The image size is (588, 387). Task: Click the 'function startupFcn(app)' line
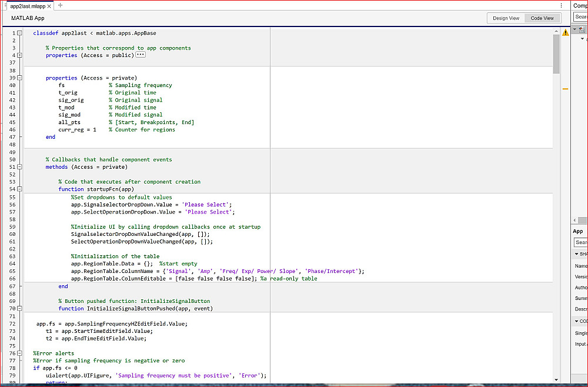pos(96,189)
